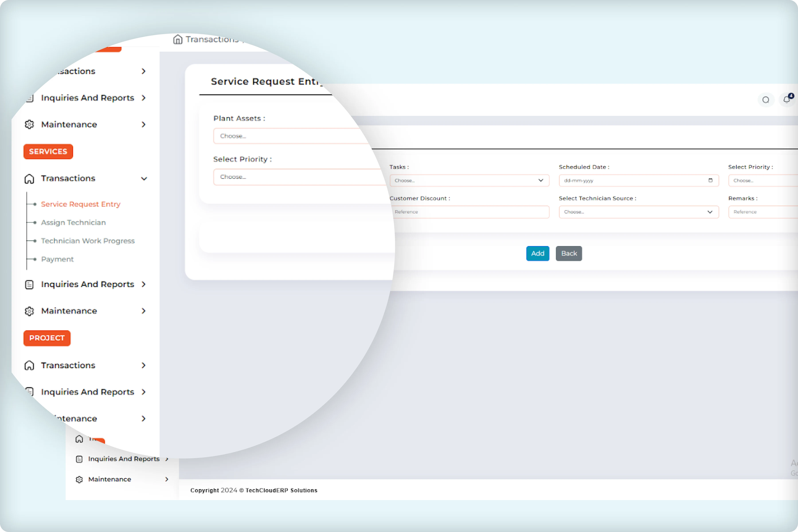Viewport: 798px width, 532px height.
Task: Click the home icon beside Transactions under SERVICES
Action: point(29,178)
